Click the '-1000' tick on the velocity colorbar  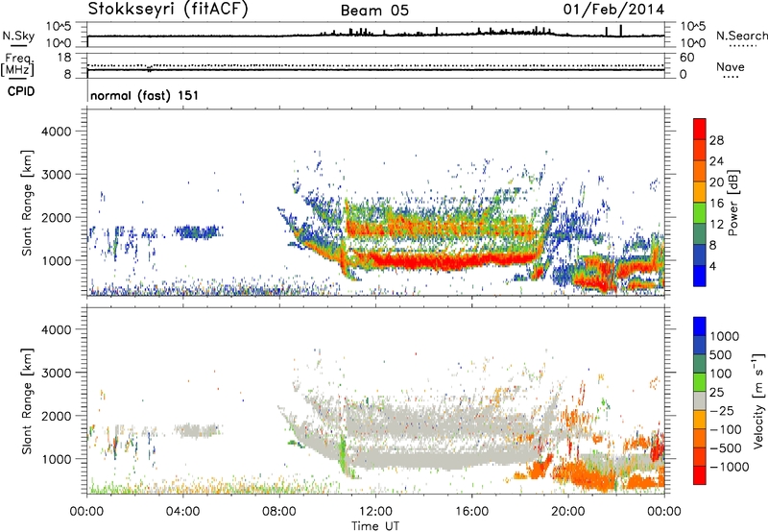729,467
